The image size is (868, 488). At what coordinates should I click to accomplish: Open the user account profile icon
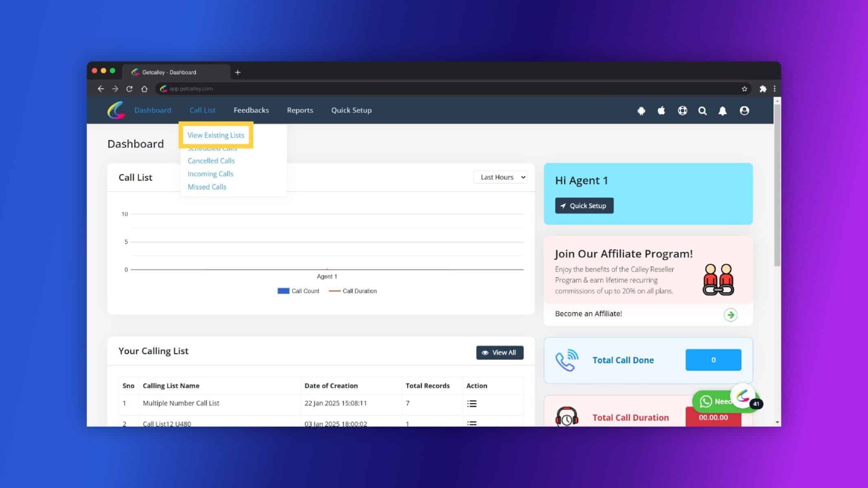click(x=744, y=111)
